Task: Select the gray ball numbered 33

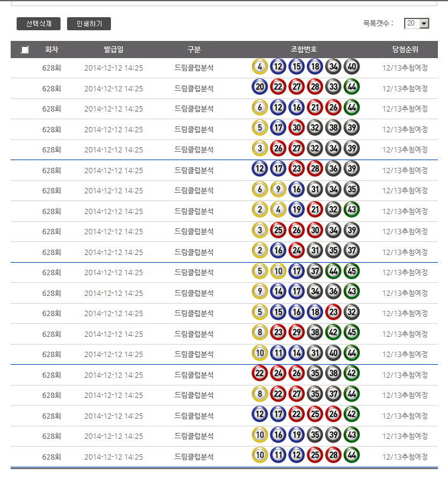Action: click(x=333, y=88)
